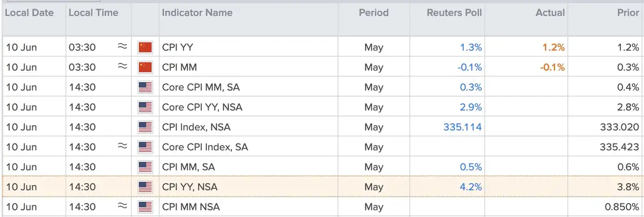The width and height of the screenshot is (644, 217).
Task: Open the CPI MM, SA indicator
Action: click(x=189, y=167)
